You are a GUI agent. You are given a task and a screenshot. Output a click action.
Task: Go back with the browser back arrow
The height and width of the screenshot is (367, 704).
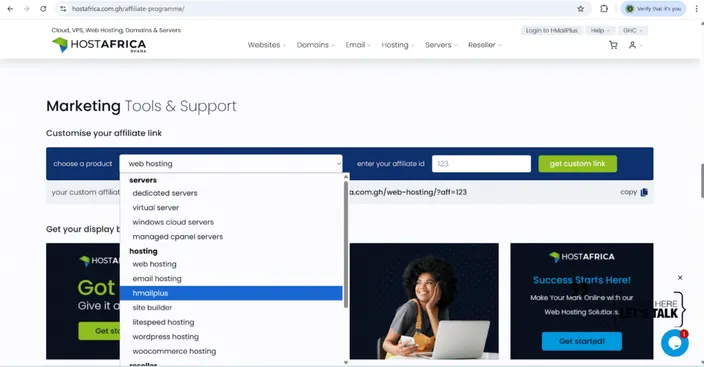click(x=10, y=9)
